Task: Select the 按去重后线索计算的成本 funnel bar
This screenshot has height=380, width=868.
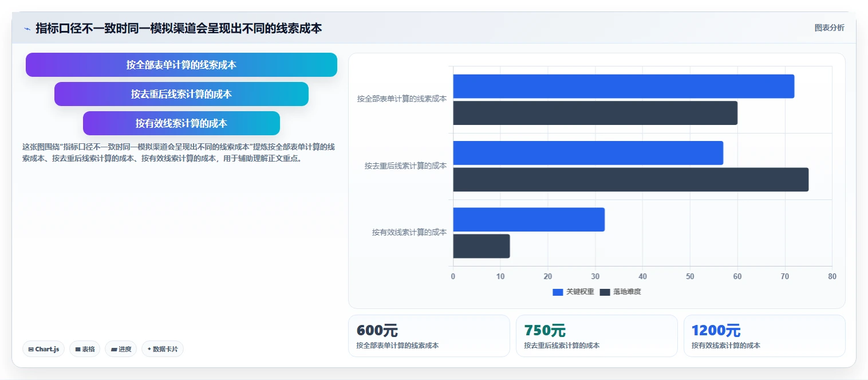Action: (x=182, y=94)
